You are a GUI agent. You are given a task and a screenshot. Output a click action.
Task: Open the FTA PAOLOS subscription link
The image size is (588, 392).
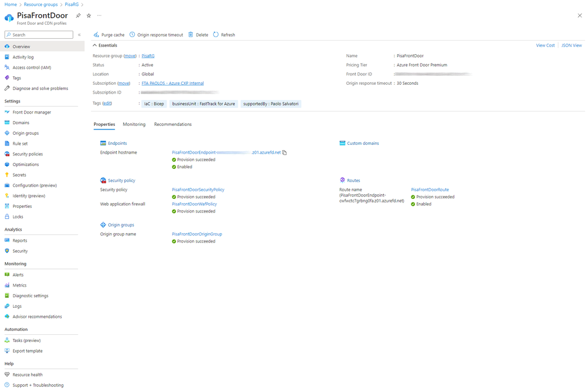pos(173,83)
